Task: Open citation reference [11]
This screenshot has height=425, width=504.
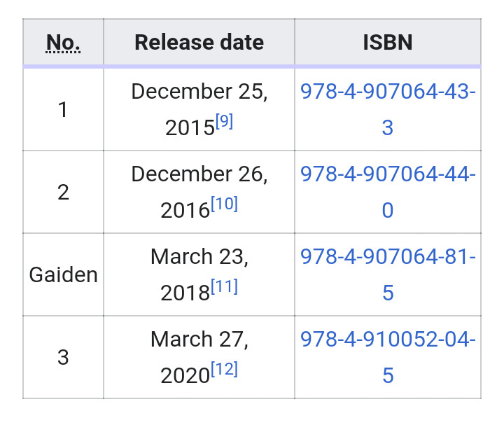Action: coord(224,286)
